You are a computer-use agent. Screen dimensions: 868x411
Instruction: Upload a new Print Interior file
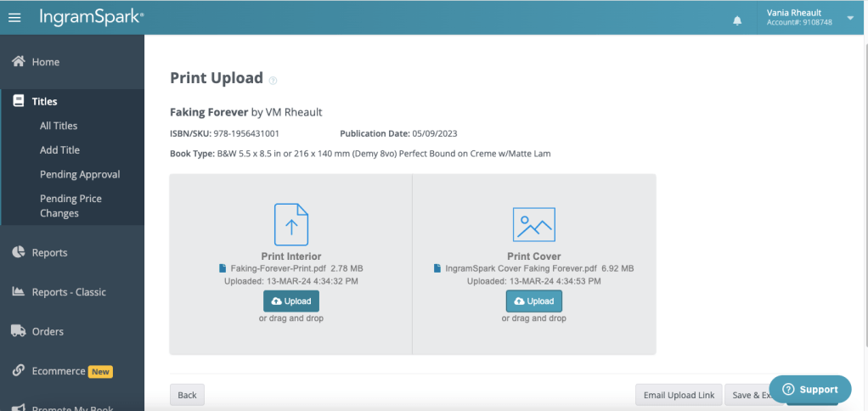tap(290, 301)
